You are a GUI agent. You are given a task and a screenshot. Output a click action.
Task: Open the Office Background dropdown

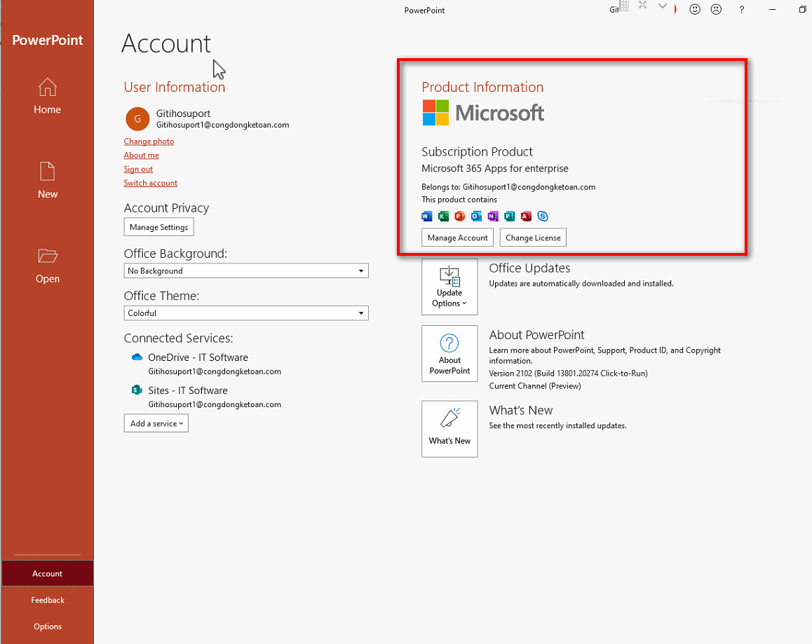click(x=246, y=270)
